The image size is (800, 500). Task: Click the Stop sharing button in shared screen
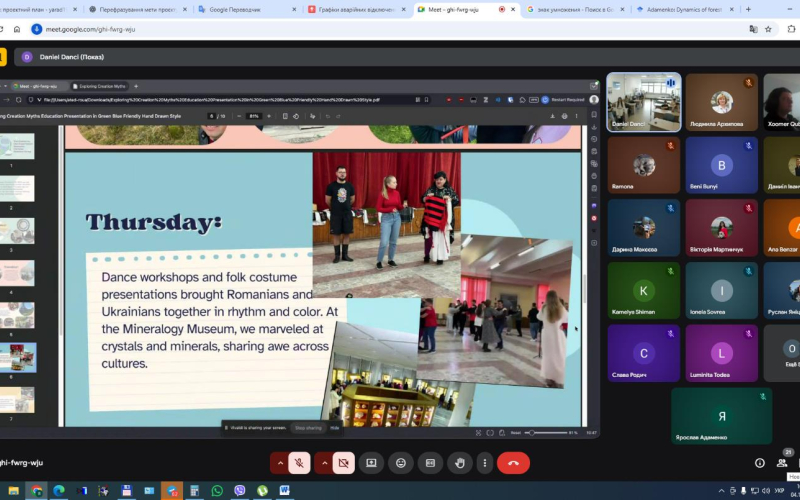point(307,427)
